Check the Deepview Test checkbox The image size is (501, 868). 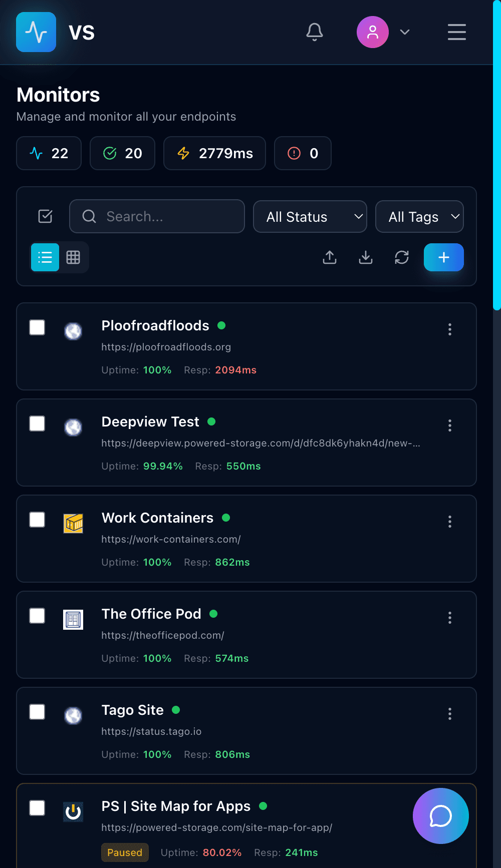(x=37, y=423)
